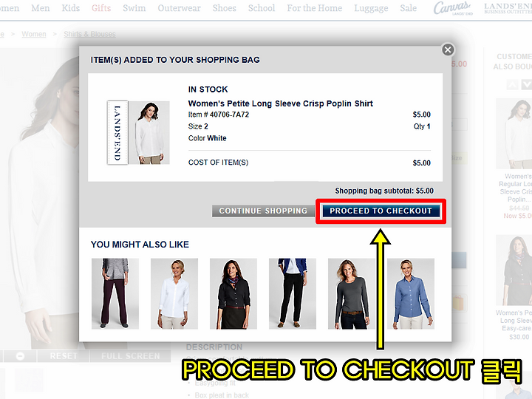The height and width of the screenshot is (399, 532).
Task: Open the Outerwear navigation menu
Action: pos(179,8)
